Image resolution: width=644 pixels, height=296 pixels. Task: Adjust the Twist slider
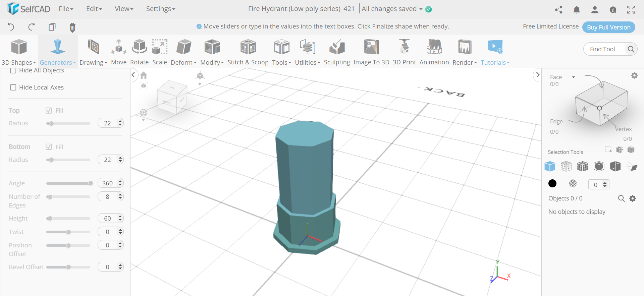68,232
